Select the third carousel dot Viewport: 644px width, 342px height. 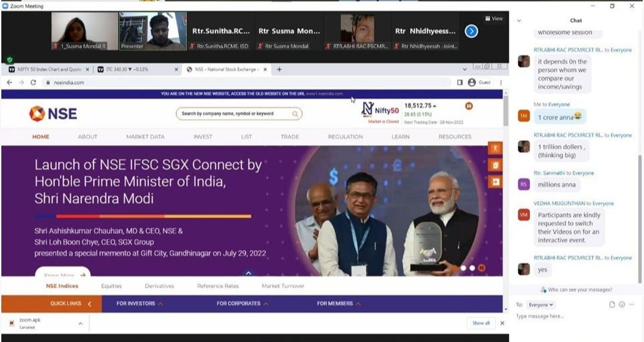472,268
